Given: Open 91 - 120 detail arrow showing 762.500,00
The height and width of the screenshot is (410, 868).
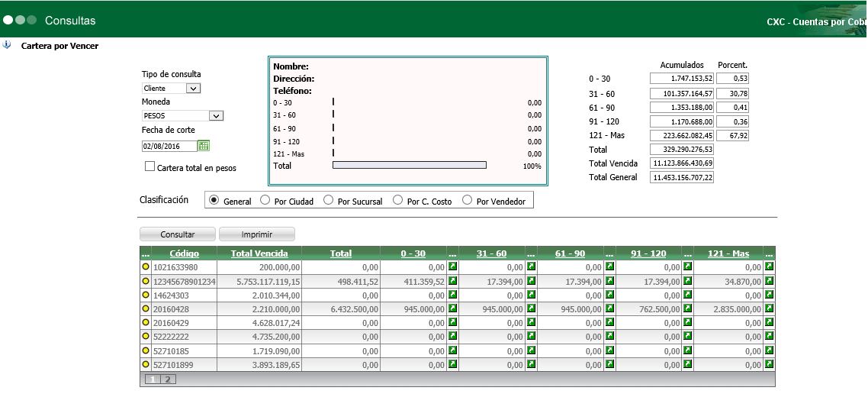Looking at the screenshot, I should pyautogui.click(x=687, y=308).
